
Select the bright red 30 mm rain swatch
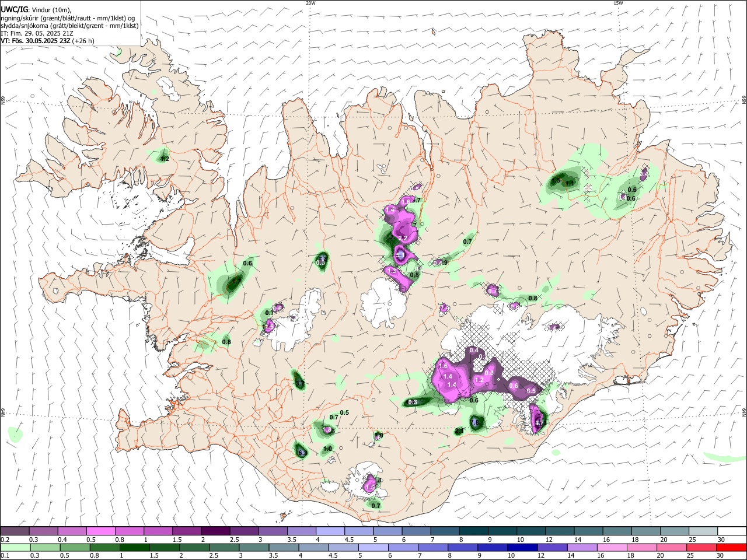pos(732,547)
